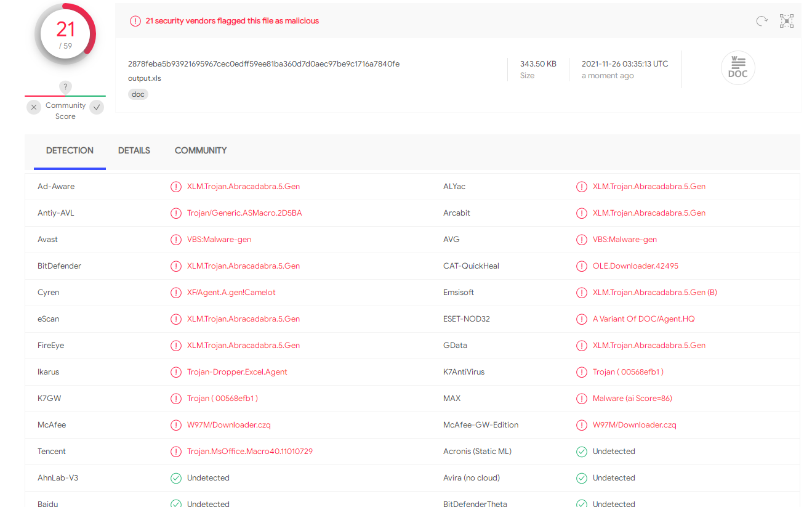Viewport: 812px width, 507px height.
Task: Switch to the DETAILS tab
Action: 134,150
